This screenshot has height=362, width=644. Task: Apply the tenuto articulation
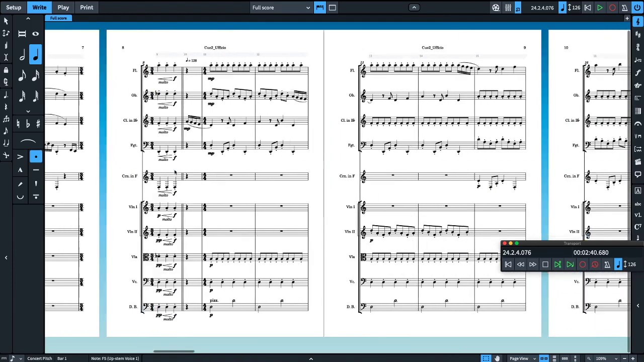36,170
